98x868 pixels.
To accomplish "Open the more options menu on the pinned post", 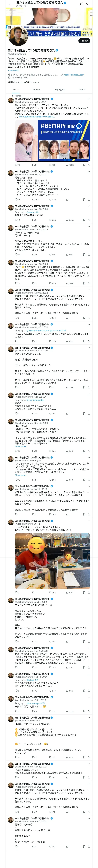I will point(89,99).
